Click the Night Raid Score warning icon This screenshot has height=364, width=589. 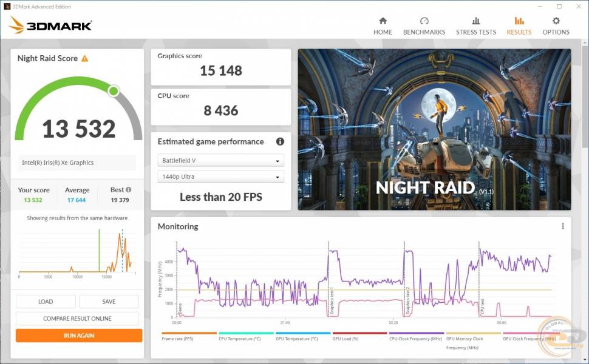tap(85, 58)
